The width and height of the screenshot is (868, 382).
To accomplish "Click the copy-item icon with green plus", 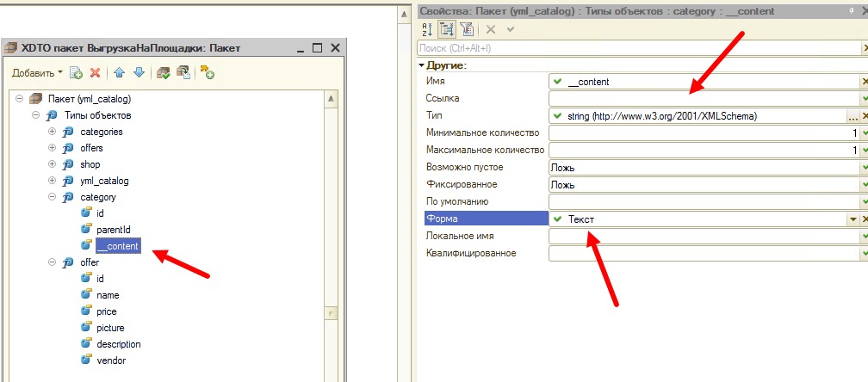I will [76, 72].
